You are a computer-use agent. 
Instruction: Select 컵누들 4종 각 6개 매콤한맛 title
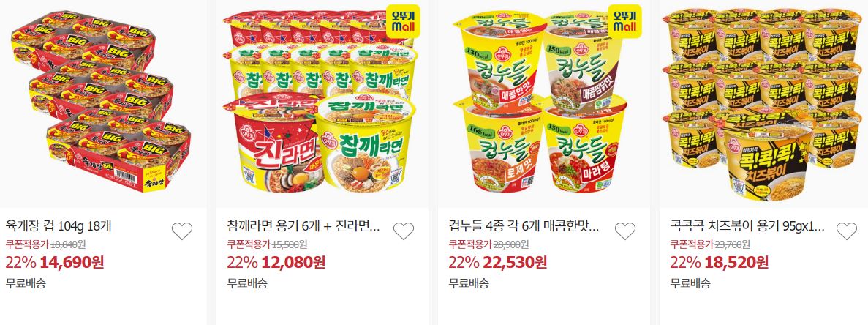click(525, 226)
